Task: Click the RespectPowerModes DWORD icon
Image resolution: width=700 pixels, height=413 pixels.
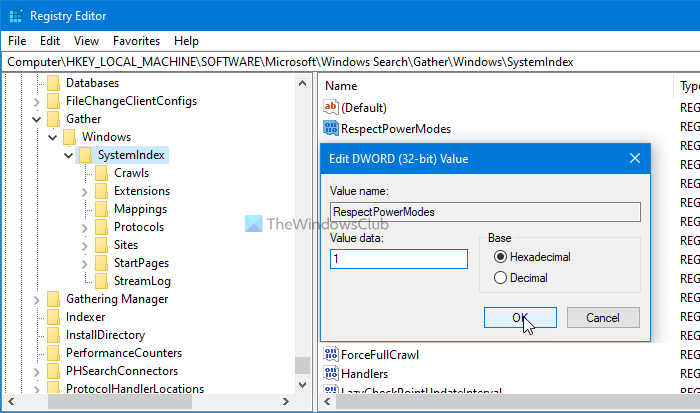Action: click(x=331, y=128)
